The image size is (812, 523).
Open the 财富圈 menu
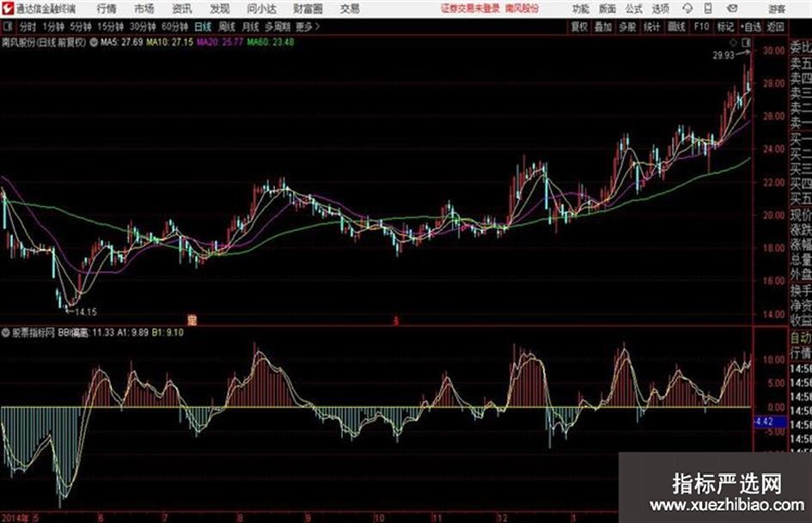pos(308,9)
